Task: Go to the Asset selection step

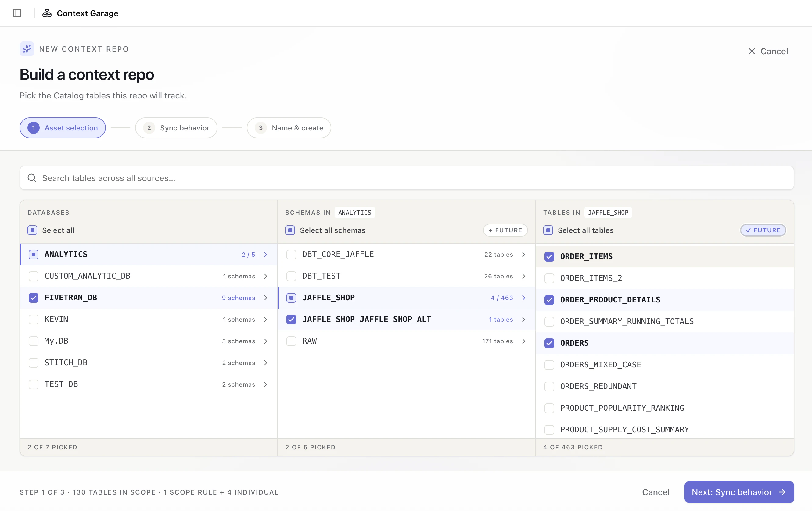Action: pos(63,128)
